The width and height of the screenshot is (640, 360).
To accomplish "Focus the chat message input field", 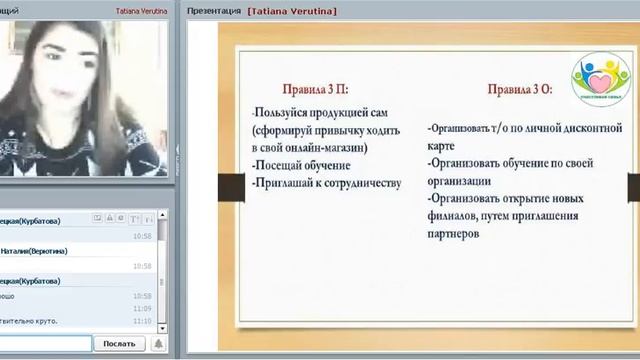I will tap(45, 344).
